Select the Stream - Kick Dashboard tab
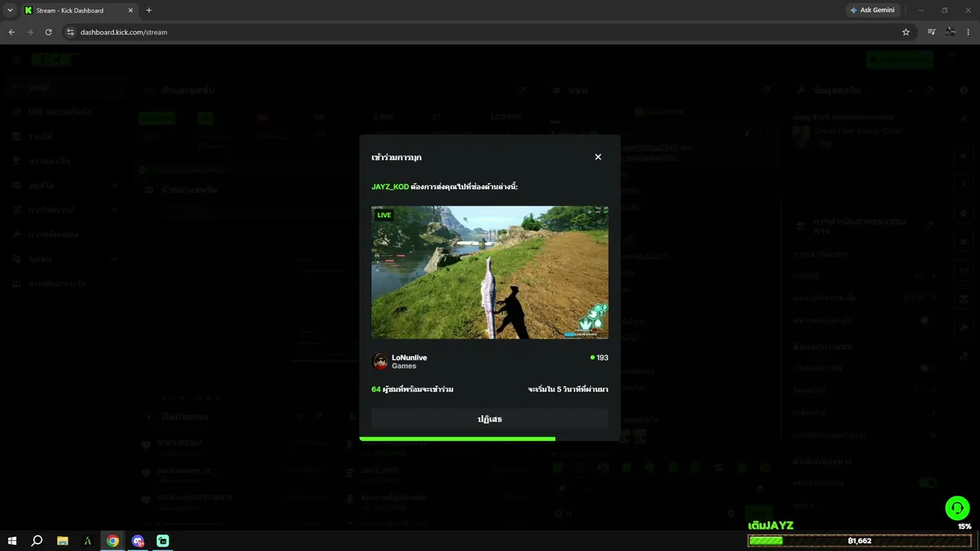 tap(80, 11)
